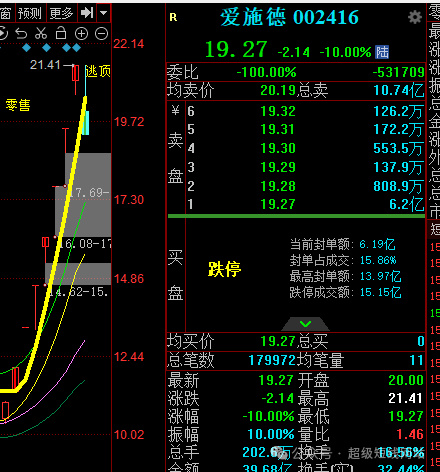The width and height of the screenshot is (440, 472).
Task: Expand buy panel with green chevron
Action: pos(305,323)
